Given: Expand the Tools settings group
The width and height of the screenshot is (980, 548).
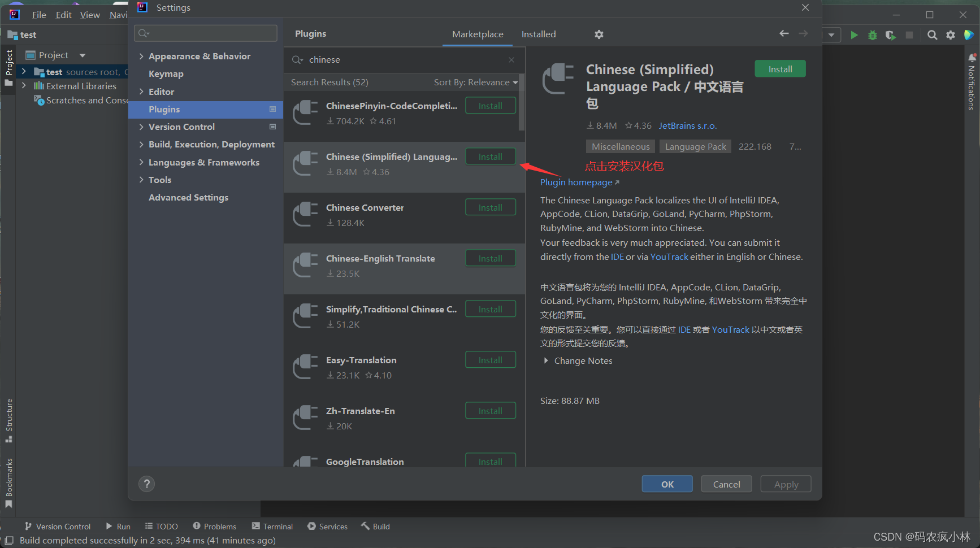Looking at the screenshot, I should [x=141, y=180].
